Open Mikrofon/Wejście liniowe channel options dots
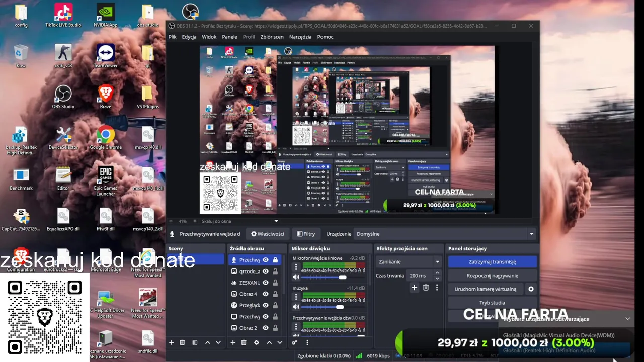This screenshot has width=644, height=362. [296, 268]
